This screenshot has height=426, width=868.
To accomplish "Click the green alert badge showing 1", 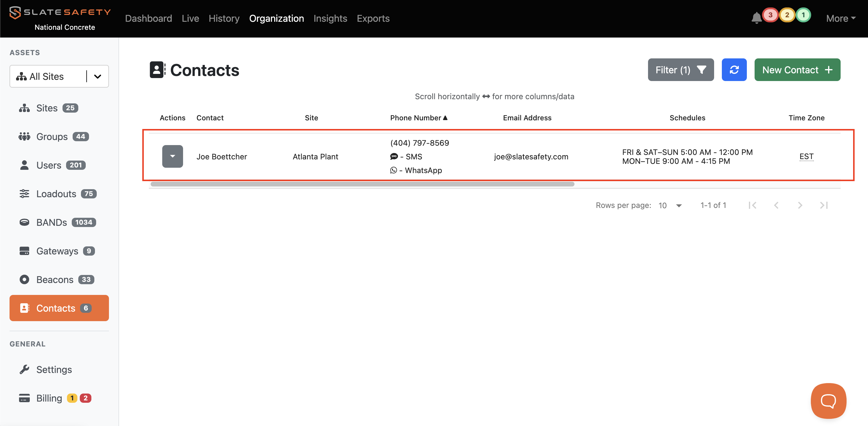I will [803, 15].
